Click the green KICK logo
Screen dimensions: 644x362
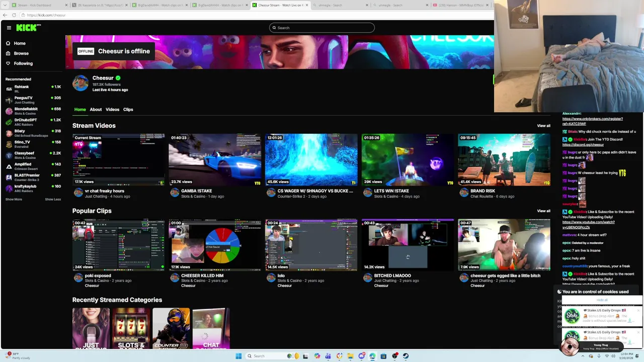pyautogui.click(x=26, y=28)
